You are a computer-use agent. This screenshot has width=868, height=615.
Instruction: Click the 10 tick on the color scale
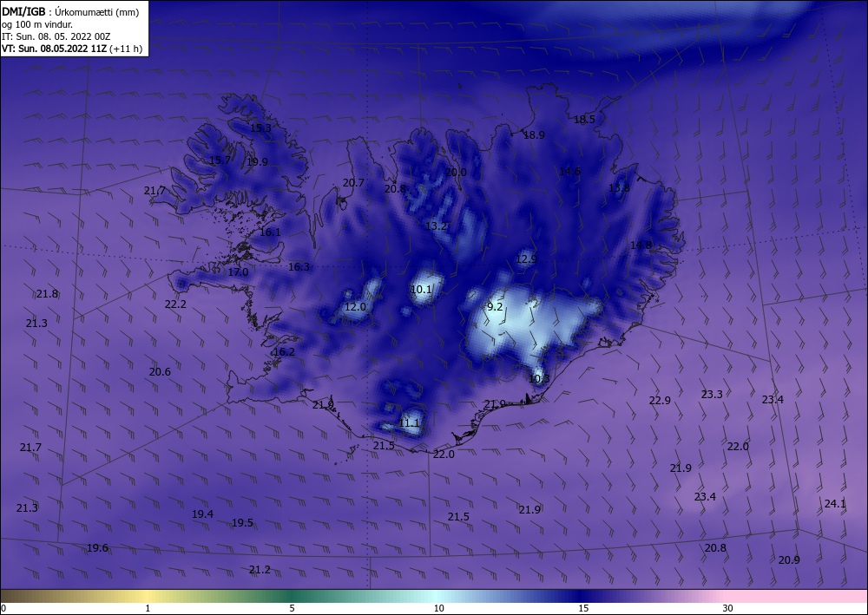pyautogui.click(x=439, y=608)
